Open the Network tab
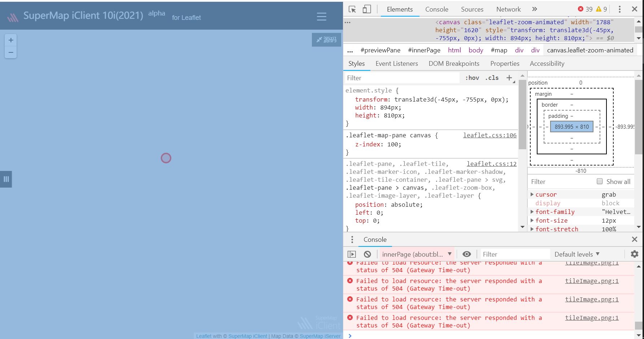644x339 pixels. (x=508, y=9)
